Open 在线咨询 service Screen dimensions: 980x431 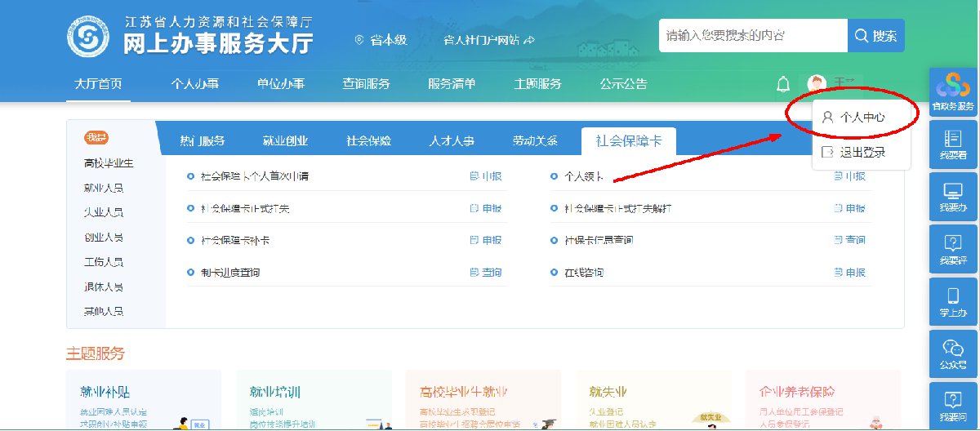click(x=584, y=272)
